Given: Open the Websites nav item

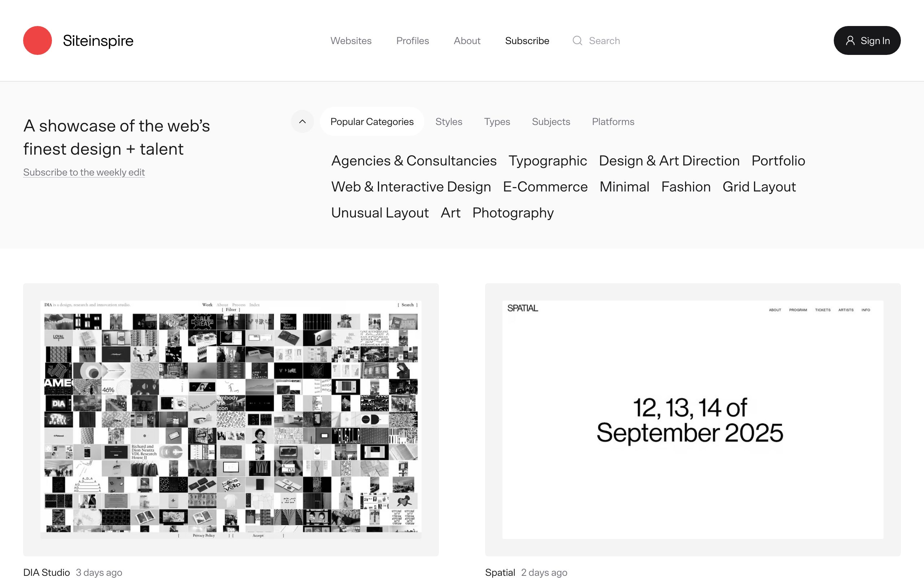Looking at the screenshot, I should [351, 40].
